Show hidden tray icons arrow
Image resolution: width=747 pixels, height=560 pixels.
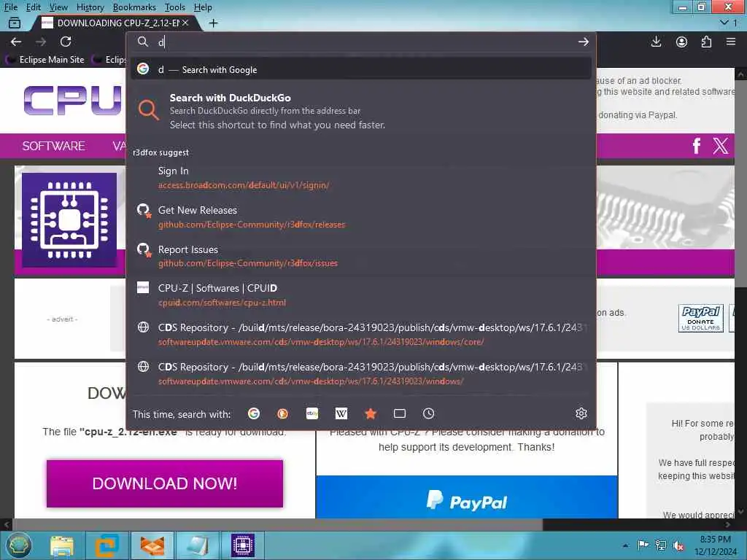625,545
